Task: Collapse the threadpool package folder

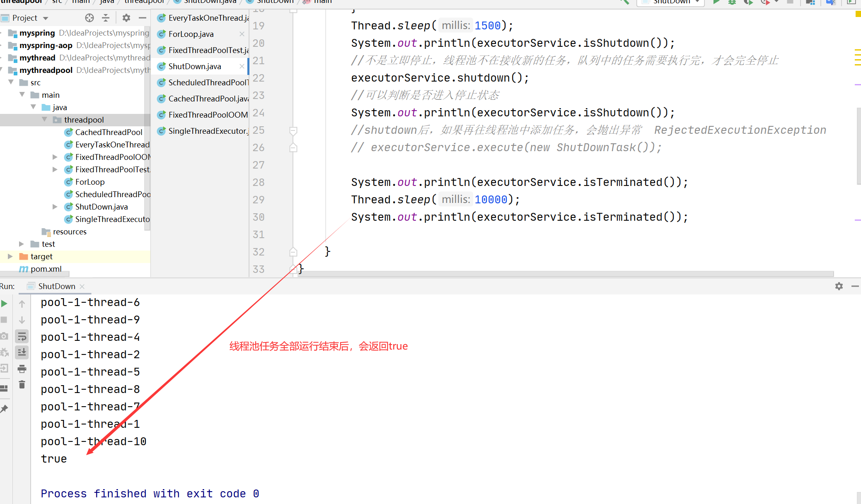Action: coord(45,120)
